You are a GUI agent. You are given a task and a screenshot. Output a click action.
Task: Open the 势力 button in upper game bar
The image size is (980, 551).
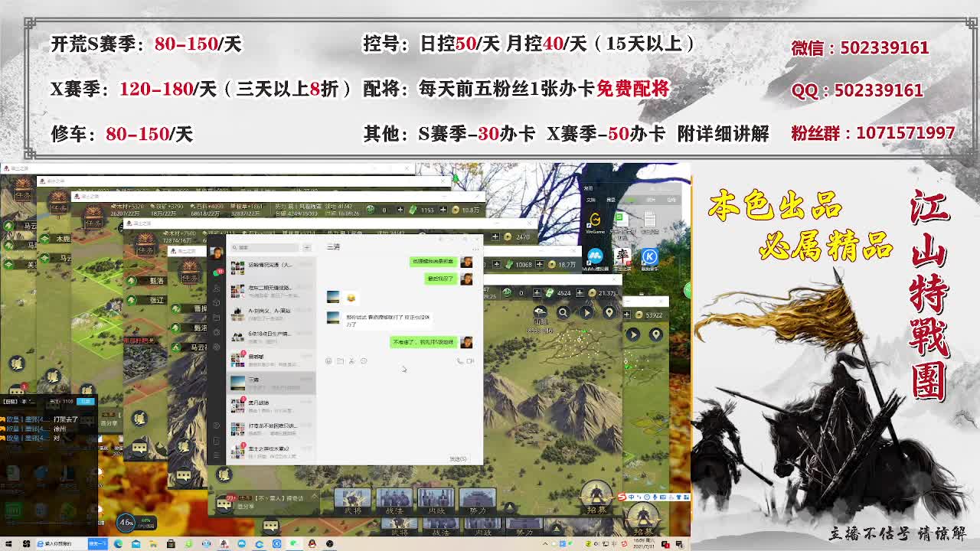point(477,501)
